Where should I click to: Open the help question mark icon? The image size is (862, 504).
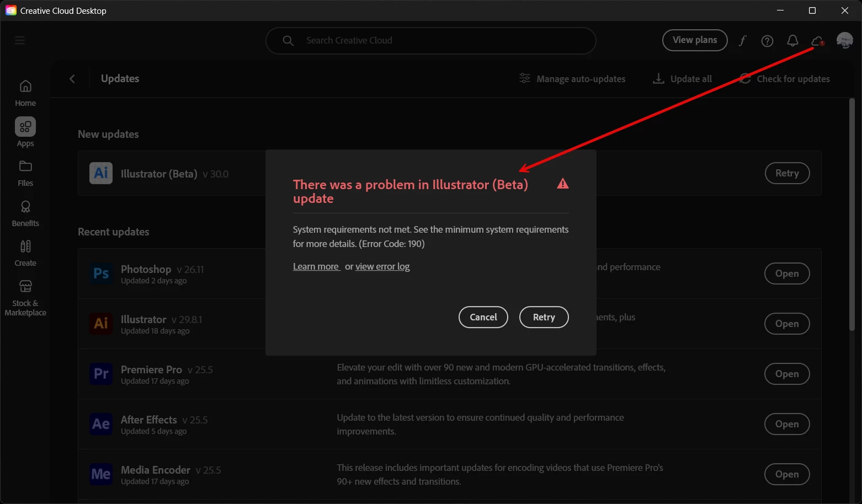coord(767,41)
